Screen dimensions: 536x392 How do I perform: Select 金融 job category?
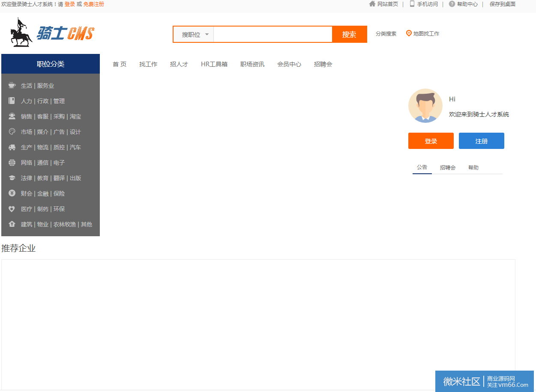[x=43, y=193]
